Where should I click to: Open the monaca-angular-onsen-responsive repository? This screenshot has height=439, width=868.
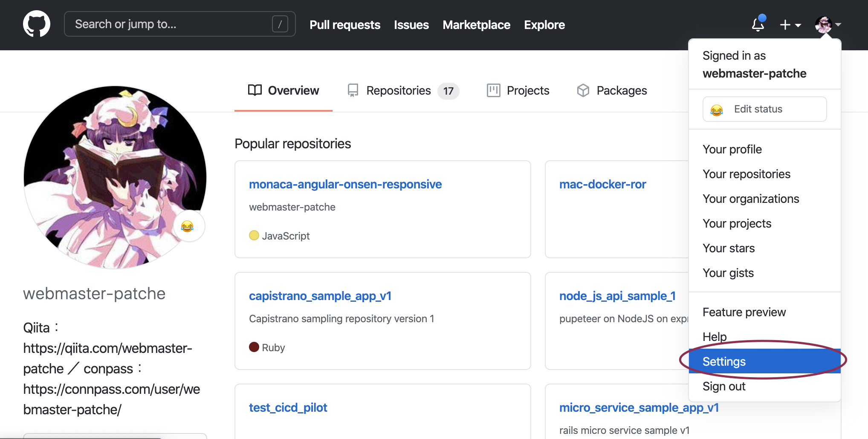click(x=345, y=184)
